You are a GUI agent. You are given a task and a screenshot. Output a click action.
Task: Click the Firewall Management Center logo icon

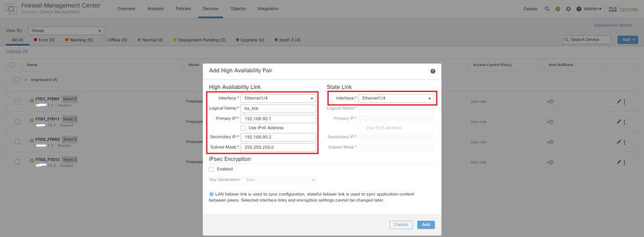click(x=11, y=9)
